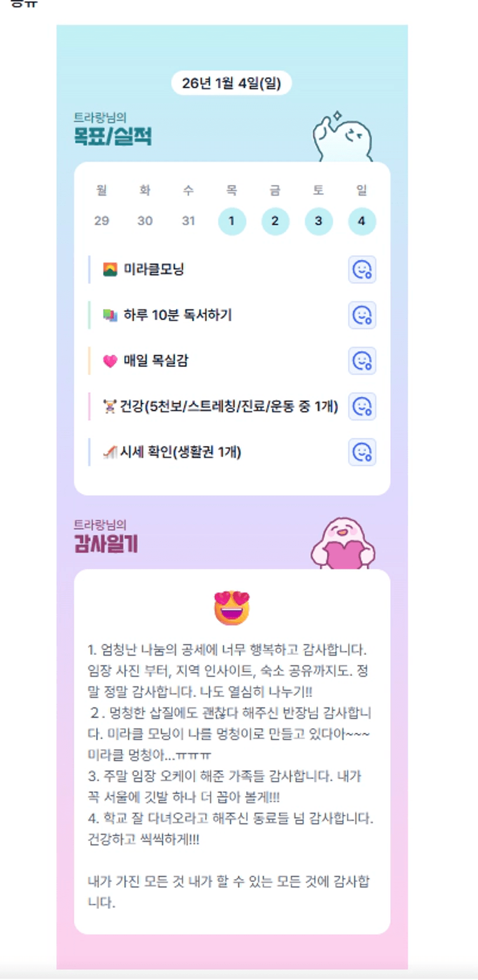The height and width of the screenshot is (980, 478).
Task: Select date 31 (수) in the week row
Action: pyautogui.click(x=188, y=221)
